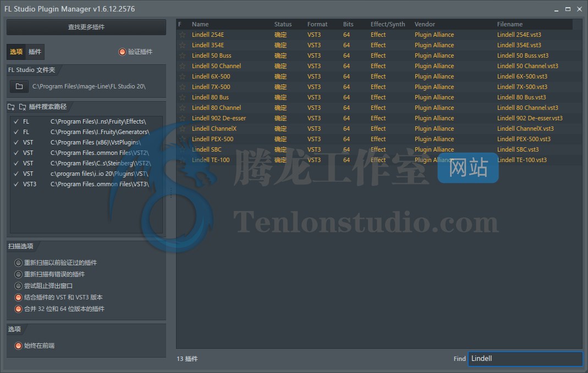Screen dimensions: 588x373
Task: Click Plugin Alliance vendor of Lindell 254E
Action: pyautogui.click(x=434, y=35)
